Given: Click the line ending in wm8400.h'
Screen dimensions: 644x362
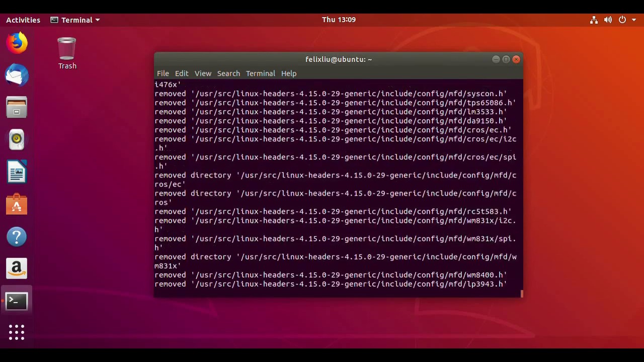Looking at the screenshot, I should (331, 275).
